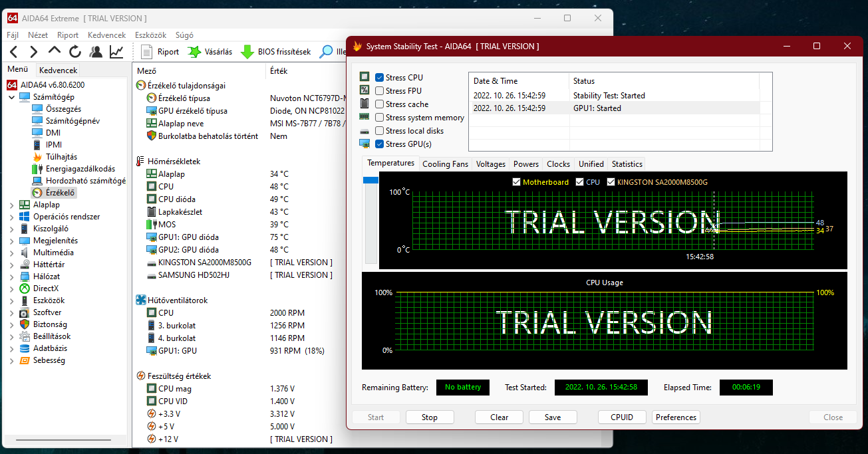
Task: Toggle CPU graph legend checkbox
Action: pos(580,182)
